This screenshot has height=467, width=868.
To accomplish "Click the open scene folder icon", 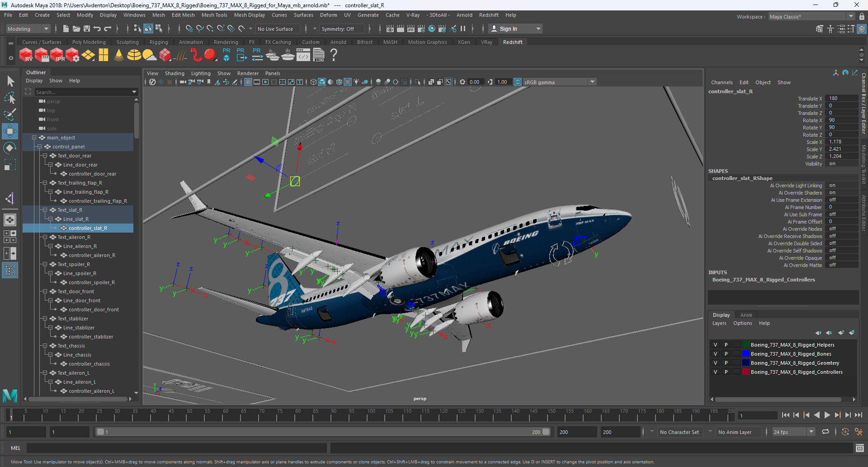I will 76,29.
